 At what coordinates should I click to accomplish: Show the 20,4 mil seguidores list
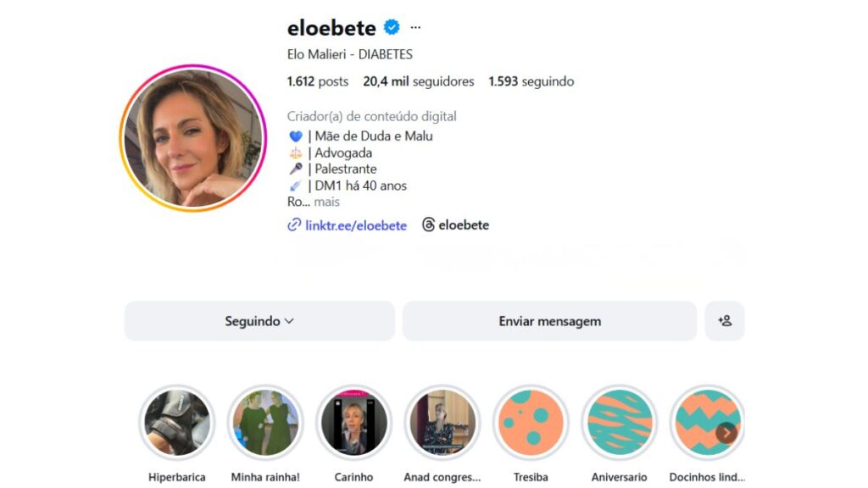click(x=419, y=81)
